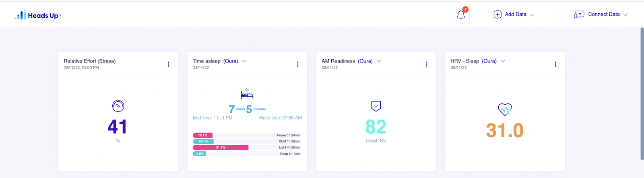Click the (Oura) link on HRV - Sleep
Screen dimensions: 644x178
(489, 61)
